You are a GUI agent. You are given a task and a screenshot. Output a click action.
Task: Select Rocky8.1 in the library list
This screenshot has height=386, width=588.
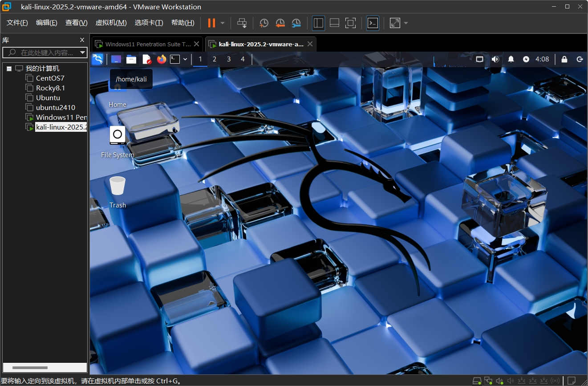50,88
